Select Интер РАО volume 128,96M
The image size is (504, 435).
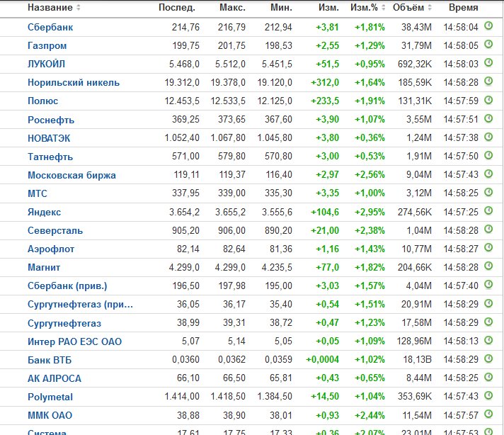point(414,341)
